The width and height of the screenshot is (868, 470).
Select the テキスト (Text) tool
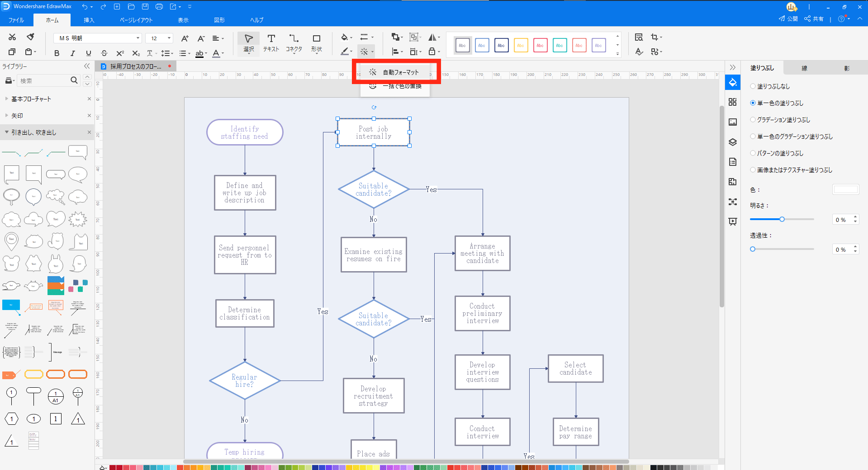click(x=271, y=43)
